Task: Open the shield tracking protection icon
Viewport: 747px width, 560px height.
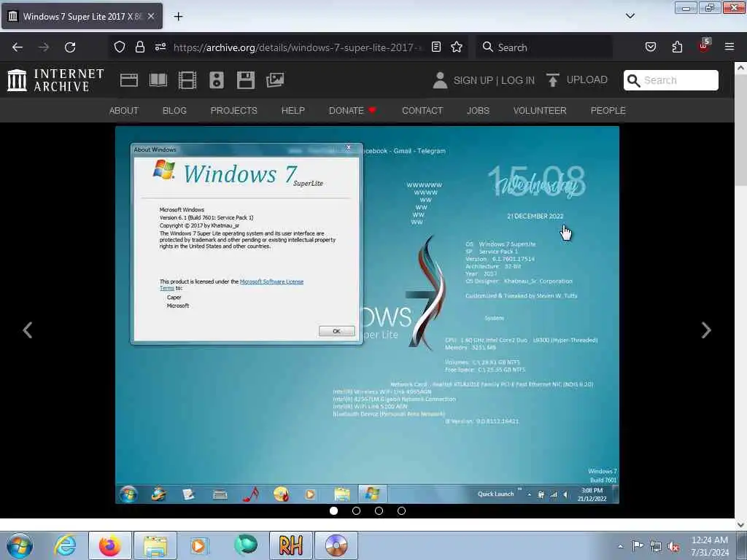Action: (120, 47)
